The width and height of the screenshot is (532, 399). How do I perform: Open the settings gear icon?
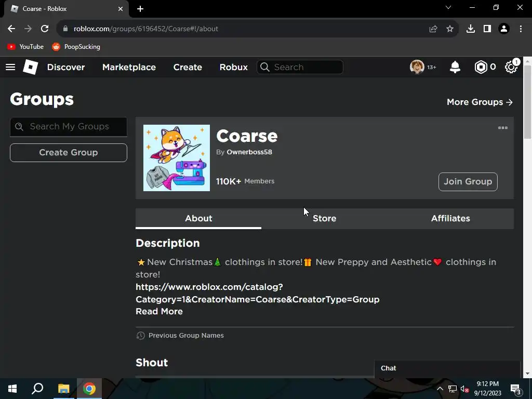(x=511, y=67)
